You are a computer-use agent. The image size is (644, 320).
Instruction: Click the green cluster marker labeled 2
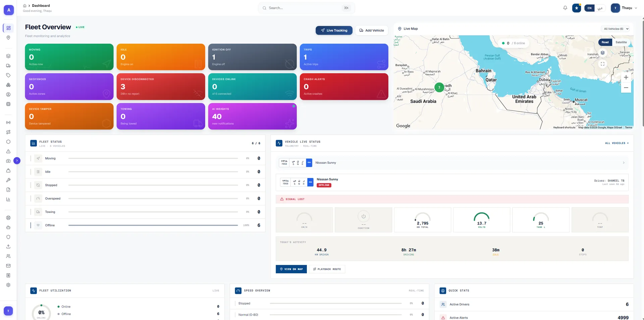pos(439,87)
